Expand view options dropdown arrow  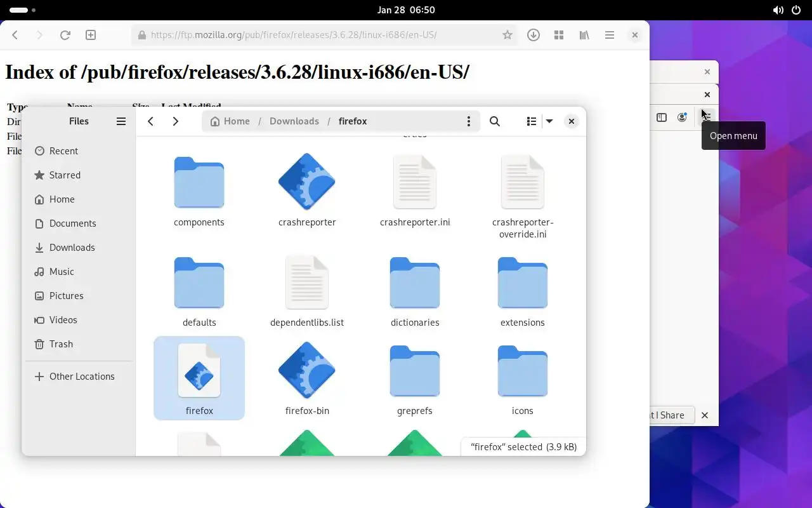[x=549, y=121]
